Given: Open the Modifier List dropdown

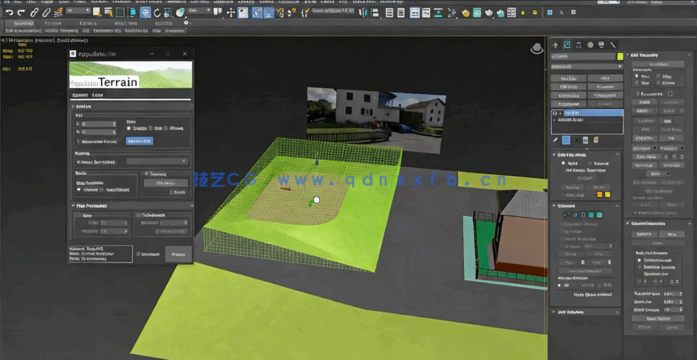Looking at the screenshot, I should (587, 67).
